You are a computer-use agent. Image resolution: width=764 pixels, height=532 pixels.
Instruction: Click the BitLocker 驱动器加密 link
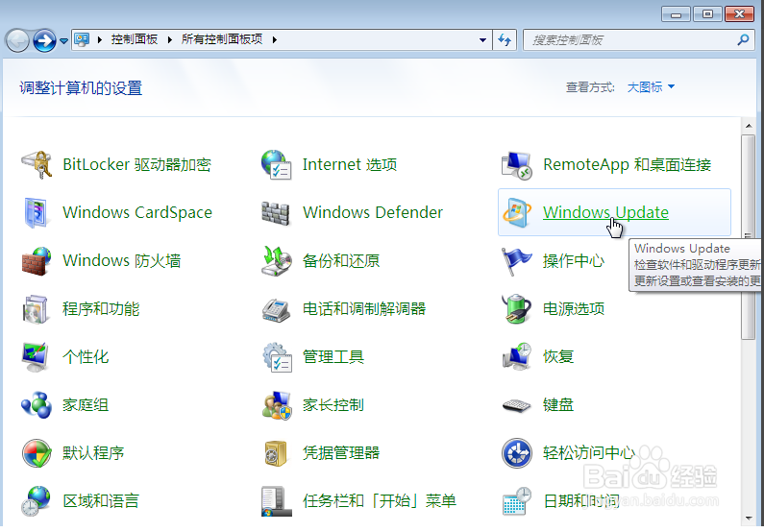click(136, 164)
